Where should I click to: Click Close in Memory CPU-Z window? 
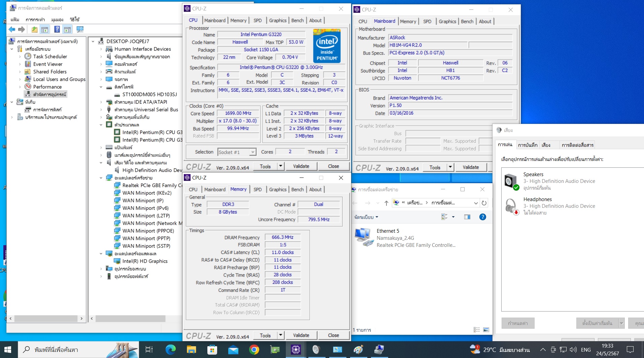pos(333,335)
